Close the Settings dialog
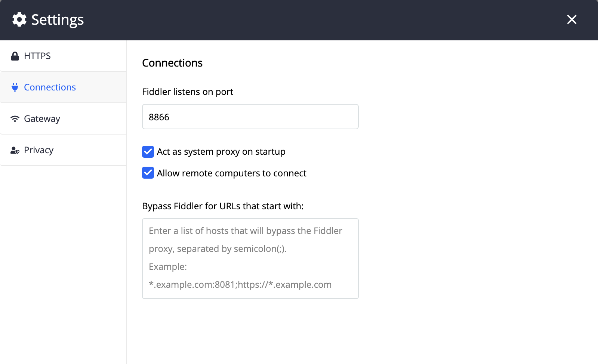This screenshot has width=598, height=364. coord(571,19)
